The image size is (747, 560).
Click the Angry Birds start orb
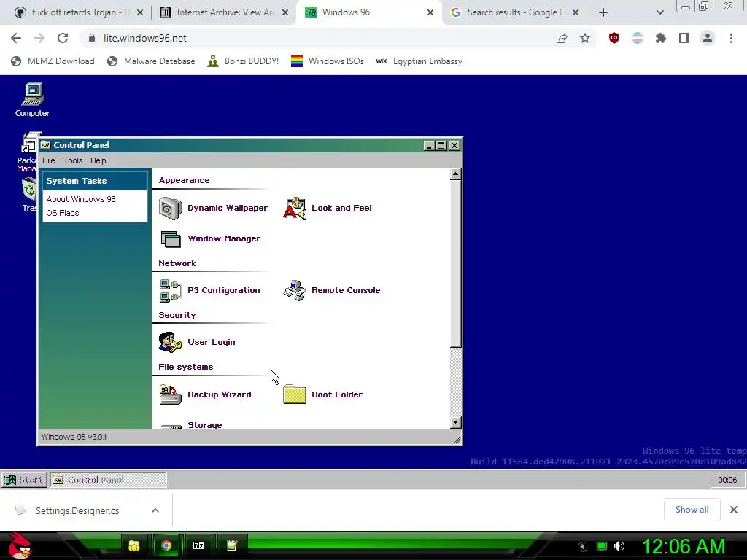(x=20, y=545)
